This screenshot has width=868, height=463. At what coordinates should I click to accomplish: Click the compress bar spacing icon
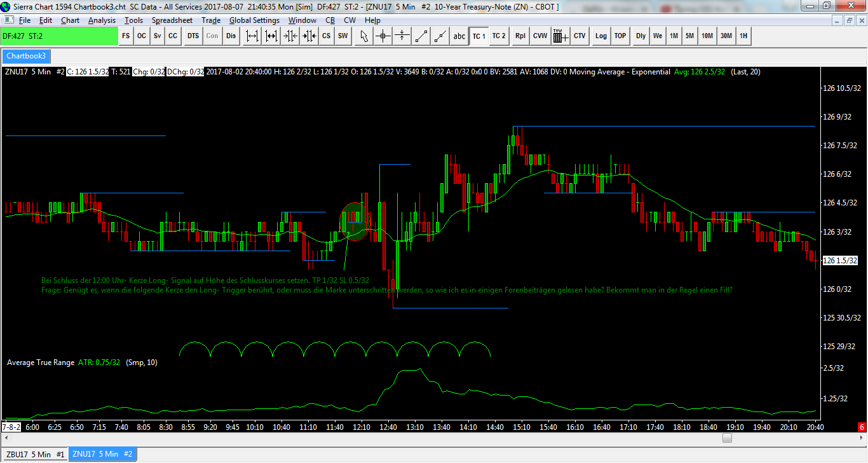[290, 36]
